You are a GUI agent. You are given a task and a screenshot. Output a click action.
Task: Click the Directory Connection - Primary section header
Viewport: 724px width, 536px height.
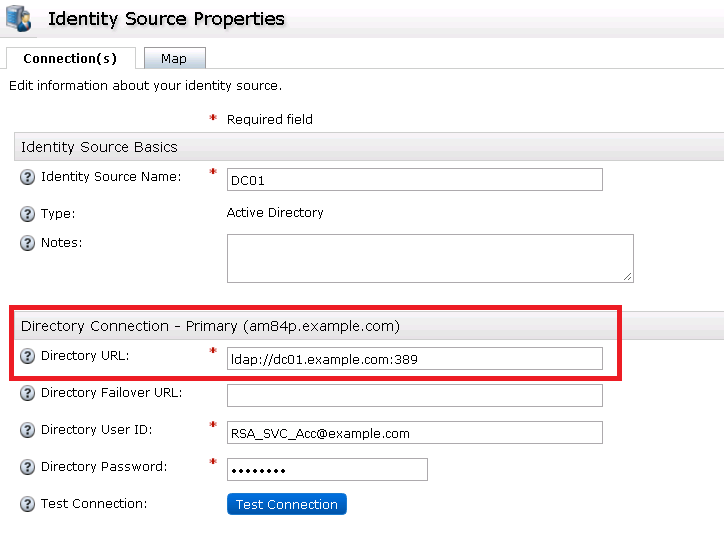(210, 326)
